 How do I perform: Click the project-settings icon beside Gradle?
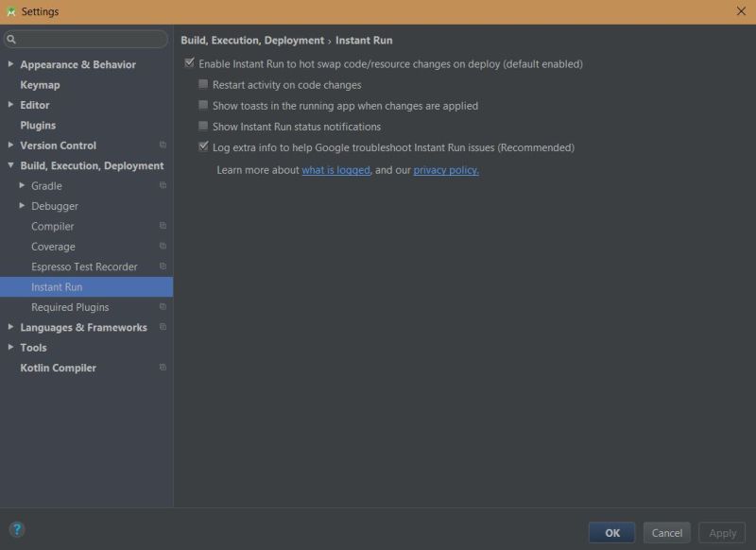[160, 186]
